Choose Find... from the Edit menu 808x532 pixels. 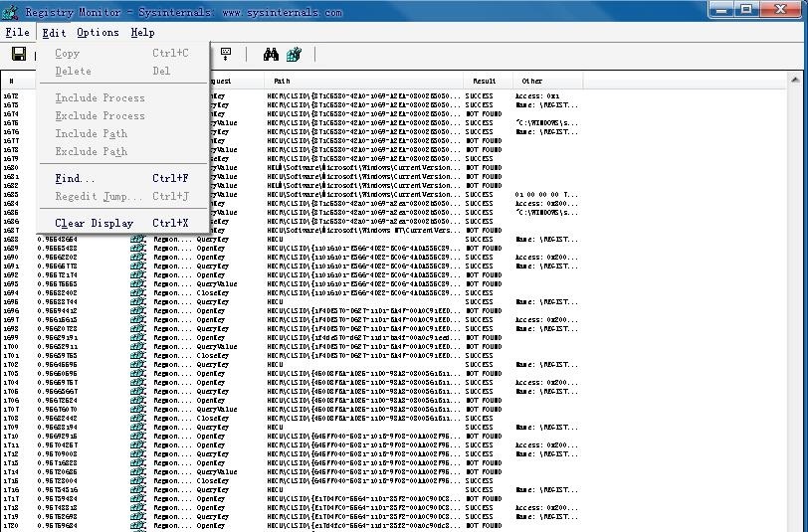point(76,179)
